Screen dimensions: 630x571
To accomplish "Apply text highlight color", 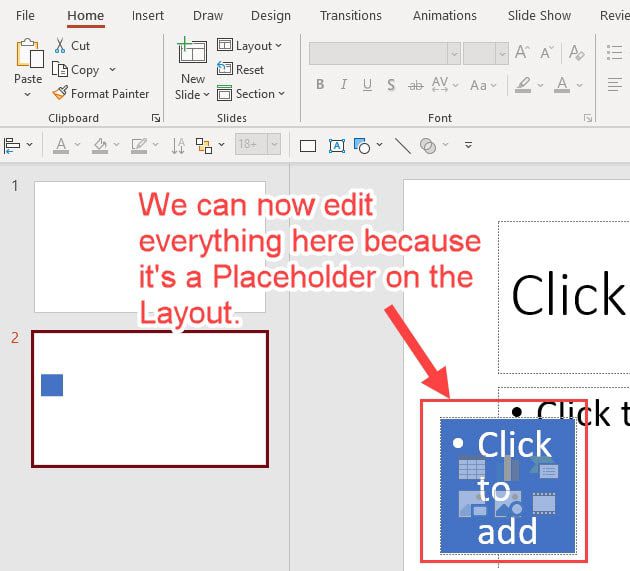I will click(523, 85).
